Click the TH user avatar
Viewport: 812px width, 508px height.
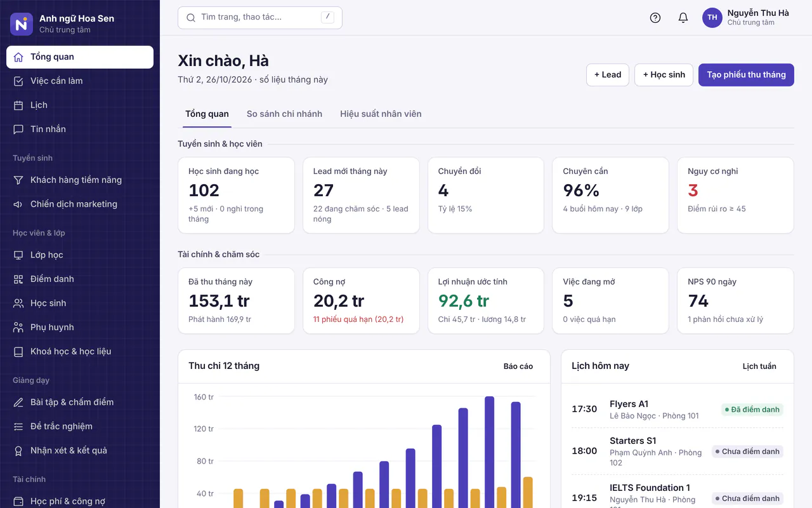click(712, 18)
